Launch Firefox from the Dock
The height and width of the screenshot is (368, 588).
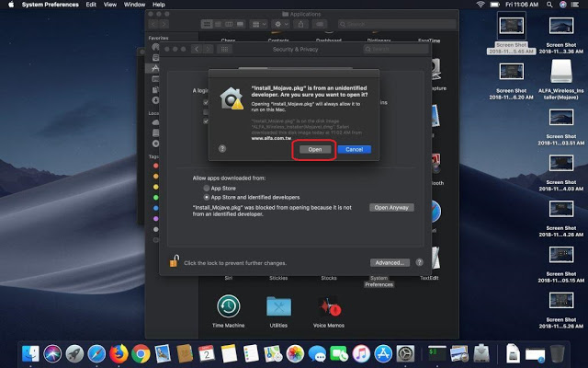coord(119,352)
